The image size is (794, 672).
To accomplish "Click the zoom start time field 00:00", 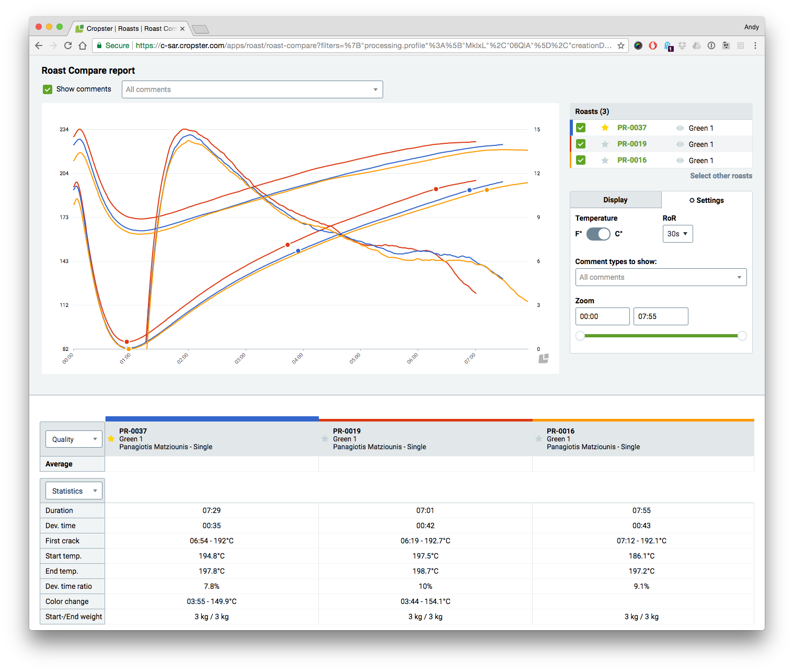I will 602,316.
